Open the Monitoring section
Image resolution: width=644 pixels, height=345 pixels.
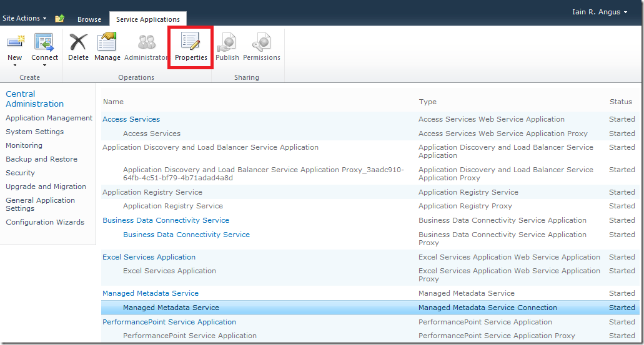[24, 145]
